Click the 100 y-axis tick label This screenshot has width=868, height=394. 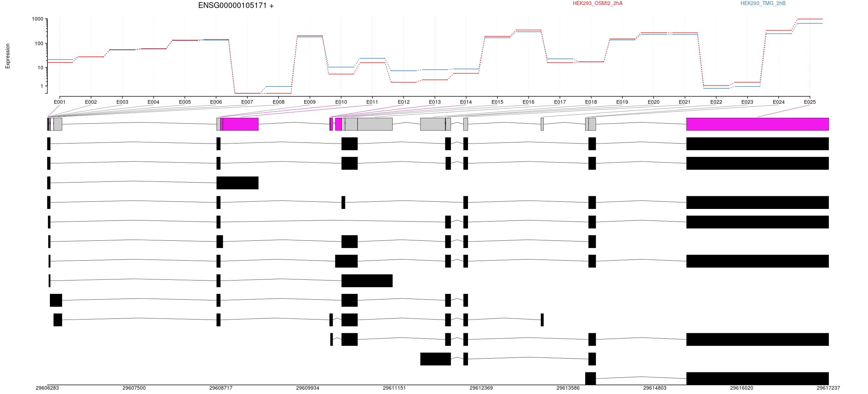(39, 43)
